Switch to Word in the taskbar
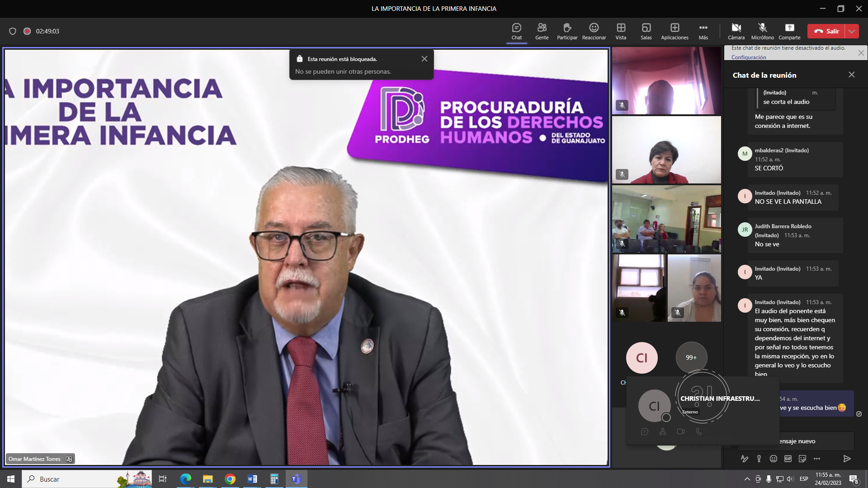Screen dimensions: 868x488 pos(252,479)
